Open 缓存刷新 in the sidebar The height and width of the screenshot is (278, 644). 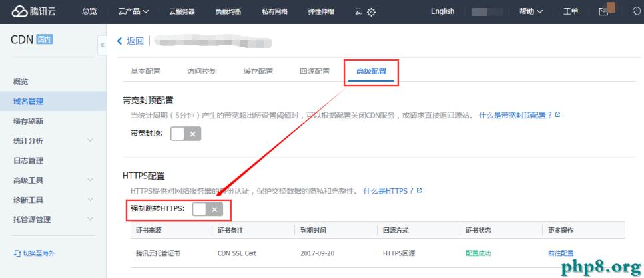pyautogui.click(x=29, y=121)
